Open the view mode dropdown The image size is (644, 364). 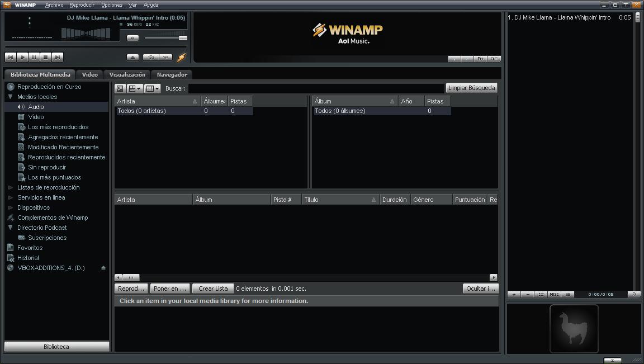pyautogui.click(x=134, y=88)
